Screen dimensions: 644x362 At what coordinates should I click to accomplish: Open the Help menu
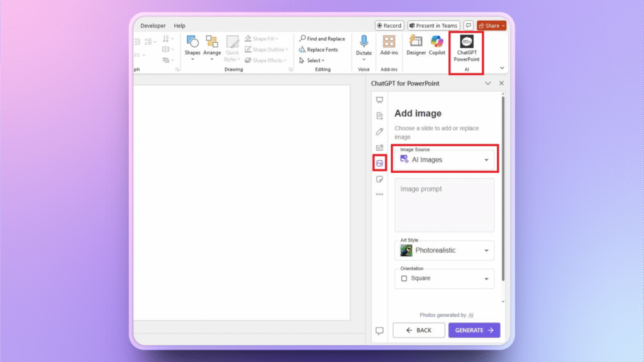(180, 25)
